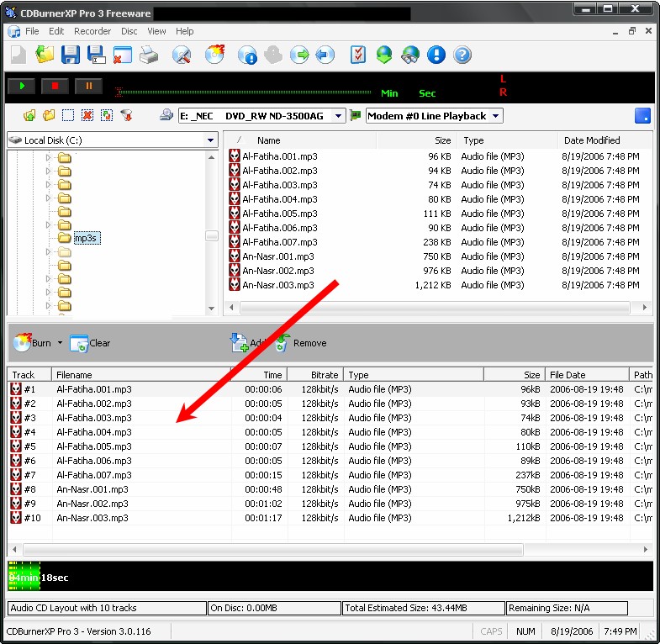Image resolution: width=660 pixels, height=644 pixels.
Task: Select the mp3s folder in the tree
Action: point(86,238)
